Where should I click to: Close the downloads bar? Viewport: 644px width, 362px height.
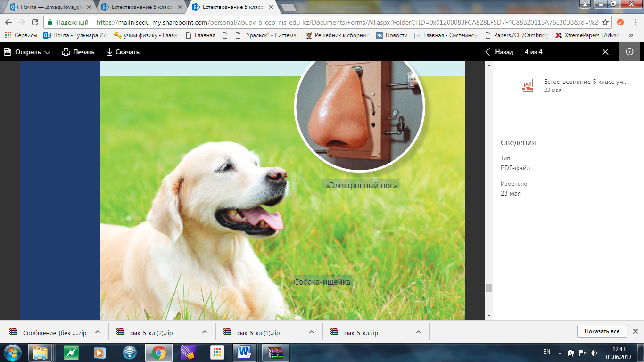tap(635, 331)
